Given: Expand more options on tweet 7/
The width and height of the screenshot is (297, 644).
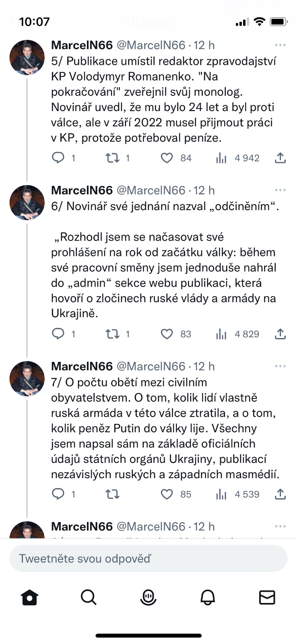Looking at the screenshot, I should pyautogui.click(x=280, y=366).
